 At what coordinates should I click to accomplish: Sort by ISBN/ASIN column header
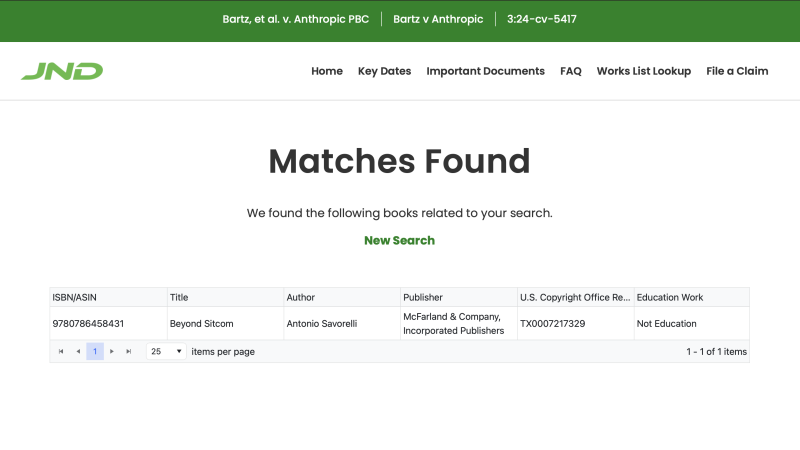coord(108,297)
